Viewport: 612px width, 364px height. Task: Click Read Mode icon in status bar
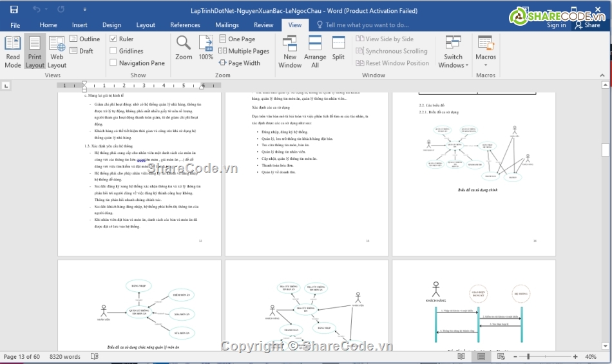pyautogui.click(x=461, y=356)
